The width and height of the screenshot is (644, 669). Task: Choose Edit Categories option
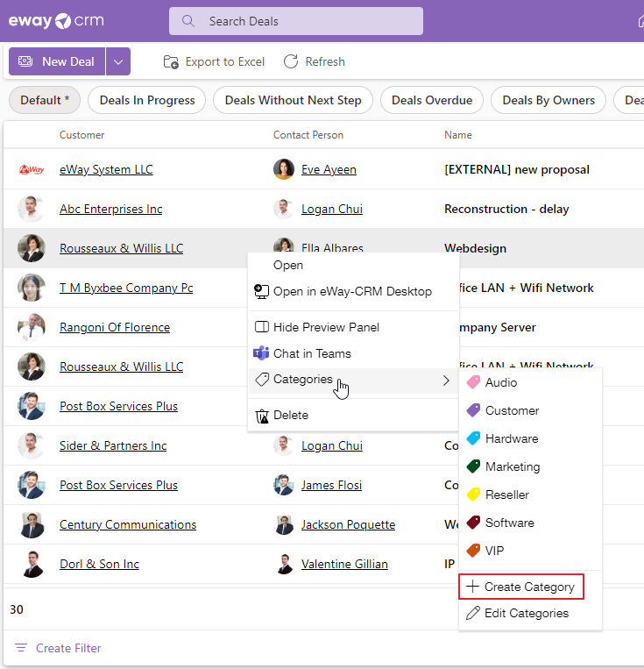530,613
